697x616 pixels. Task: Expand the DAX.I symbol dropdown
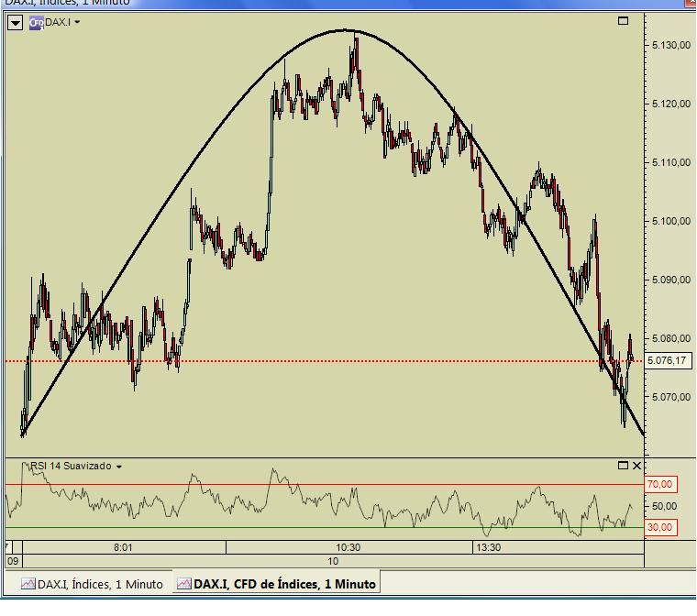point(77,22)
